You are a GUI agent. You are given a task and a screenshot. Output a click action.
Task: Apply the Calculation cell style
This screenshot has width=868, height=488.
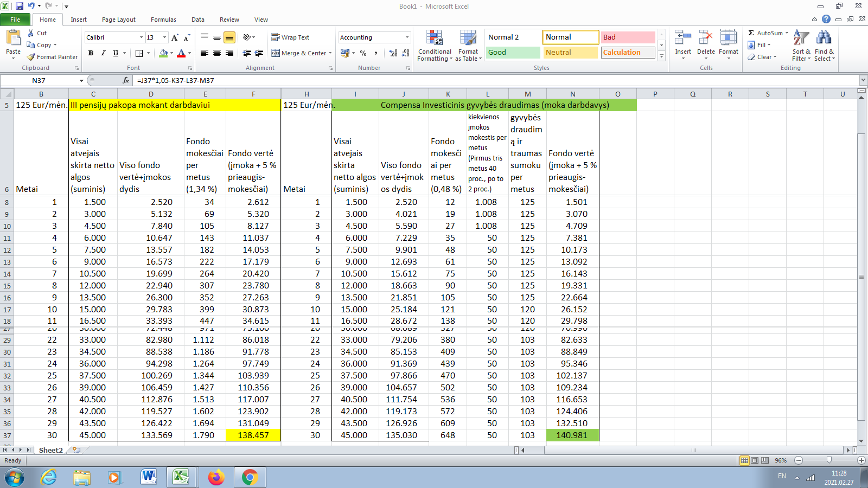click(628, 53)
